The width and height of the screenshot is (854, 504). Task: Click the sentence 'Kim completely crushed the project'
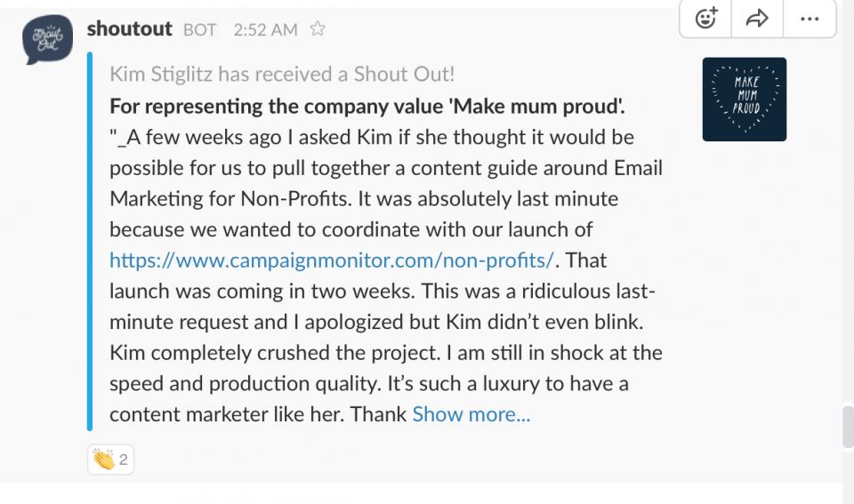pos(275,353)
